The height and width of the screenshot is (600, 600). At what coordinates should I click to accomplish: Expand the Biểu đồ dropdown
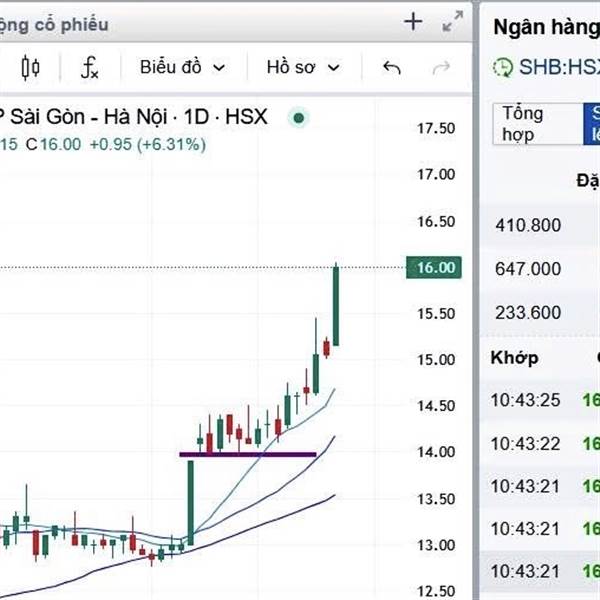pos(182,68)
